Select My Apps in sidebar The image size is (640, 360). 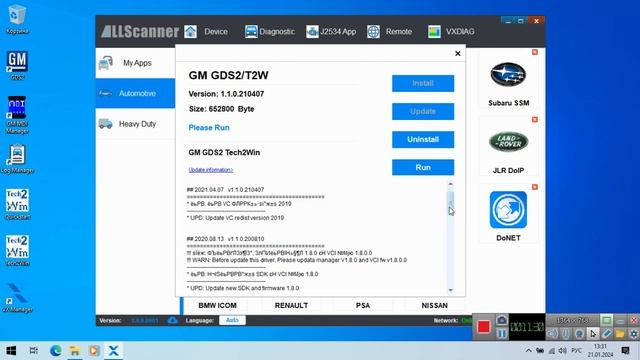(x=136, y=63)
